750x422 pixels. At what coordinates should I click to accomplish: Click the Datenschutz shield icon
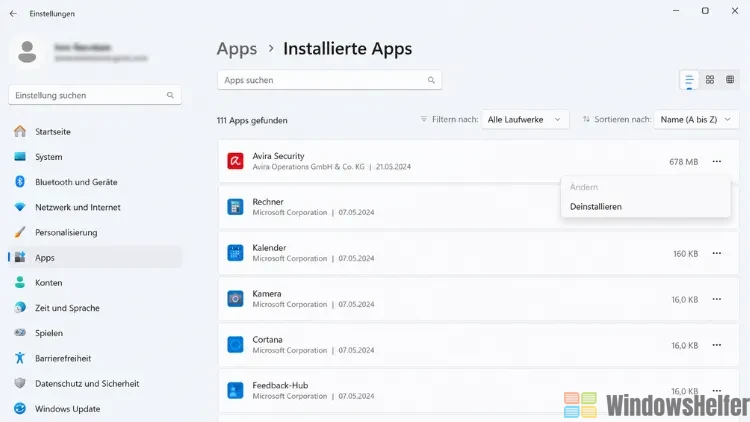point(20,383)
